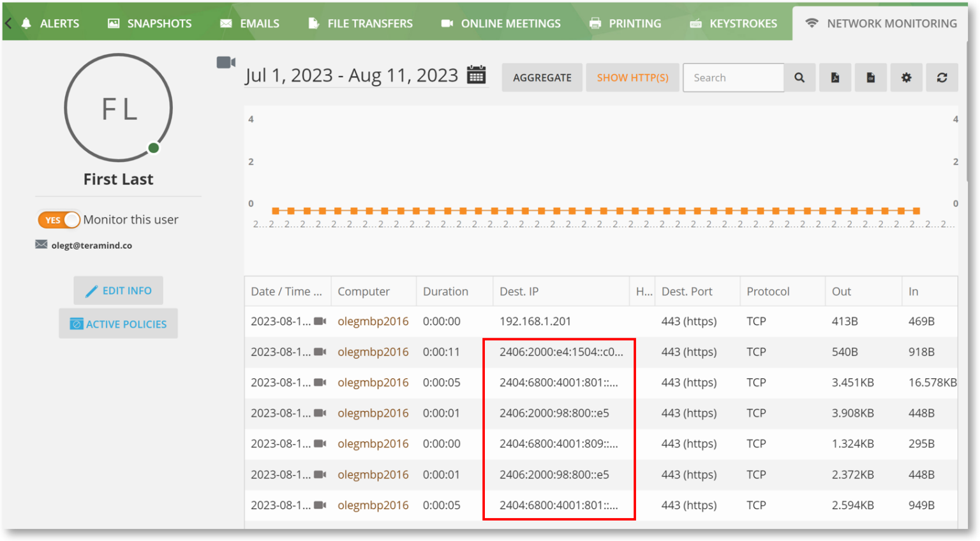Switch to the Keystrokes tab

click(734, 24)
